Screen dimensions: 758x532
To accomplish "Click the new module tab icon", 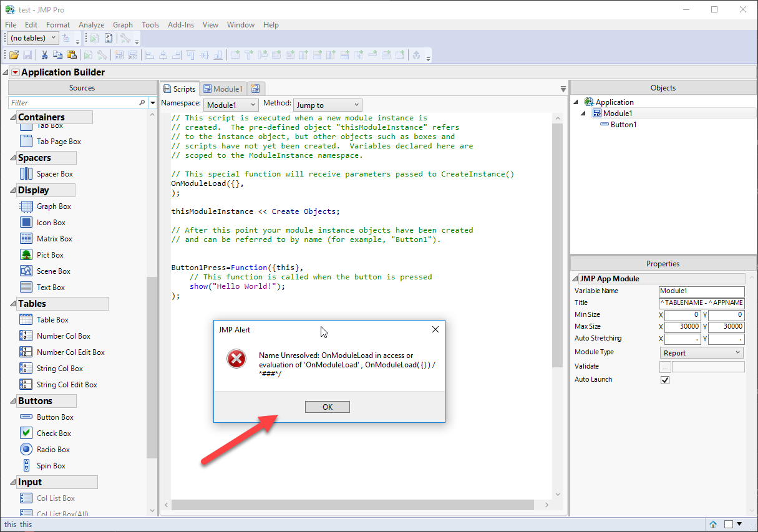I will coord(256,89).
